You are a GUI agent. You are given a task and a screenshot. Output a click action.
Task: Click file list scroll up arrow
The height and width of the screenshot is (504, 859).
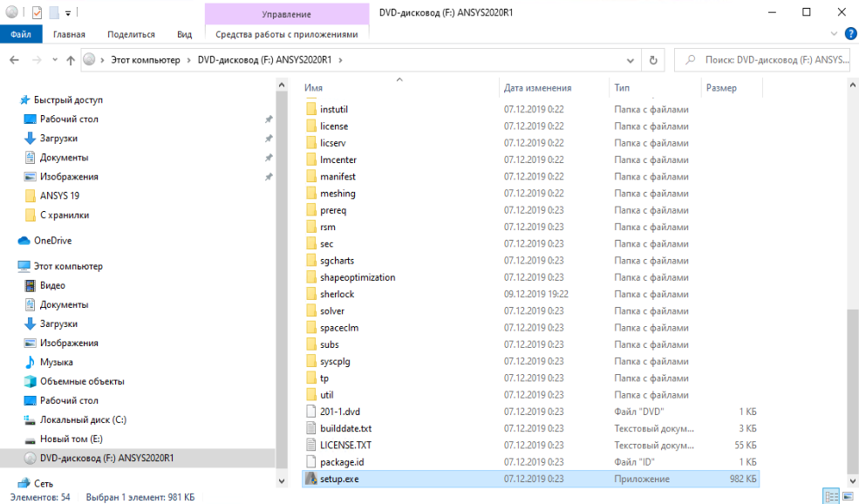(852, 85)
